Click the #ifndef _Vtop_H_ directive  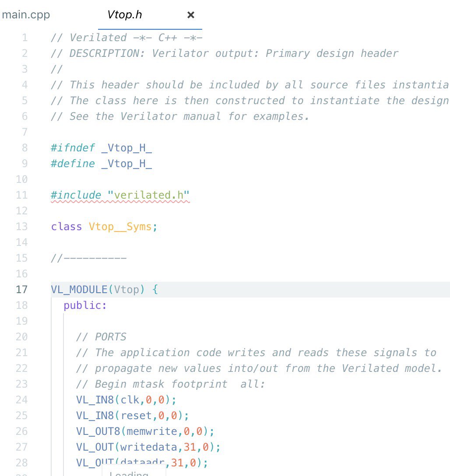(102, 148)
